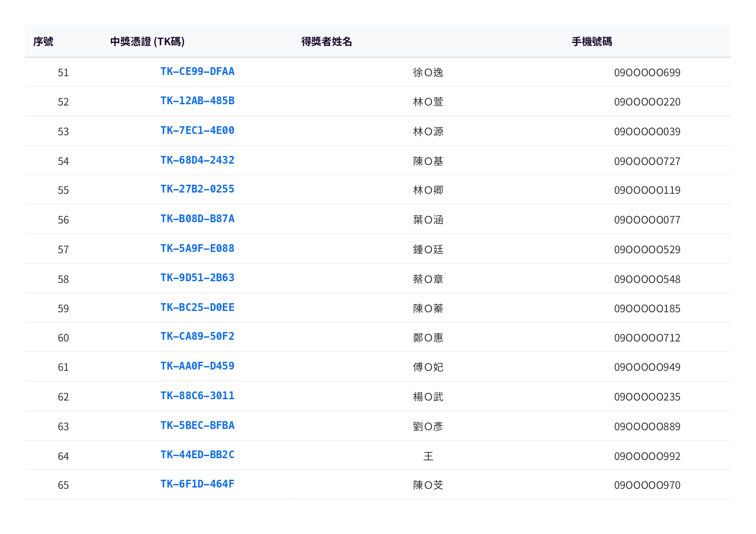
Task: Open TK-5BEC-BFBA voucher link
Action: click(x=197, y=425)
